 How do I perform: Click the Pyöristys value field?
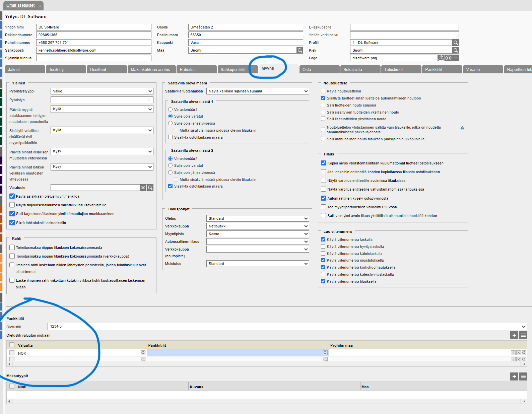[x=102, y=100]
